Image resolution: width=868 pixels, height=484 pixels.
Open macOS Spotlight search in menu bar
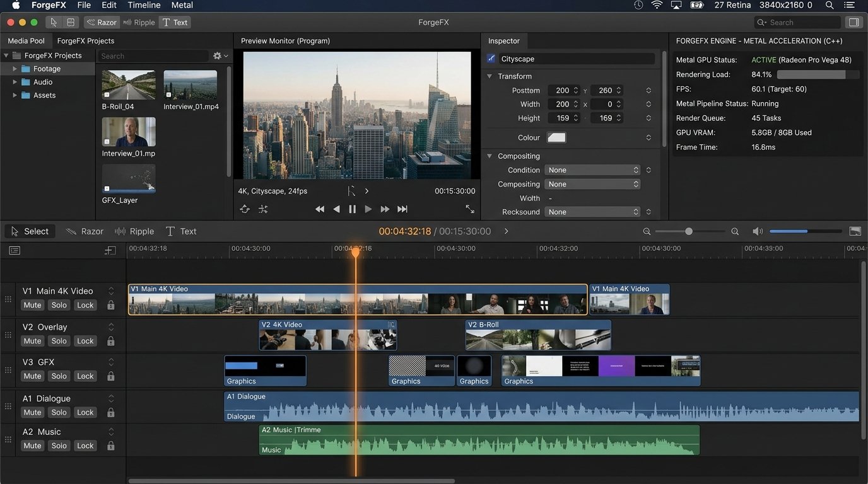point(829,5)
